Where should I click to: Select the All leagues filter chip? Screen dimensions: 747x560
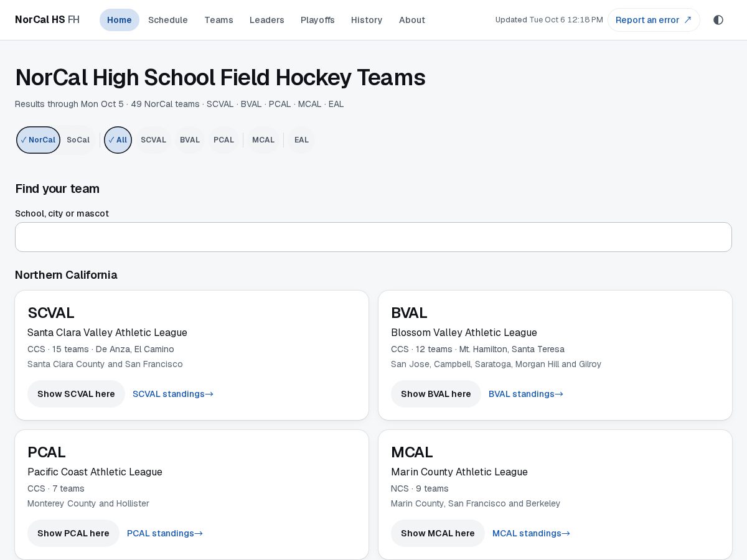[x=118, y=140]
